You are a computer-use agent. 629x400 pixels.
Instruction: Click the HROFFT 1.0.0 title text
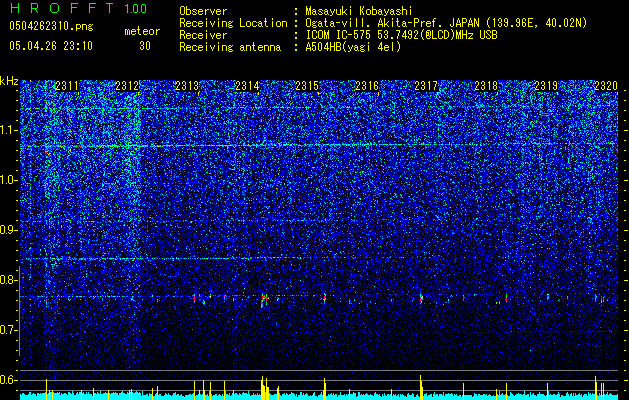click(78, 8)
